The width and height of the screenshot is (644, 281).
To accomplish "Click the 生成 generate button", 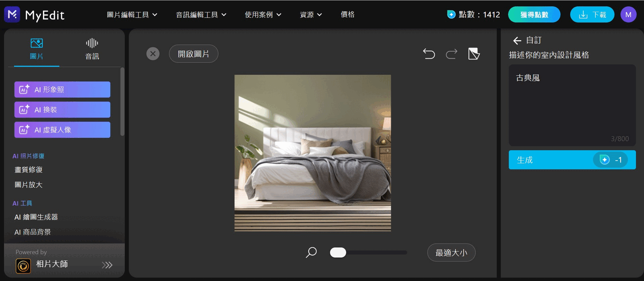I will point(572,160).
